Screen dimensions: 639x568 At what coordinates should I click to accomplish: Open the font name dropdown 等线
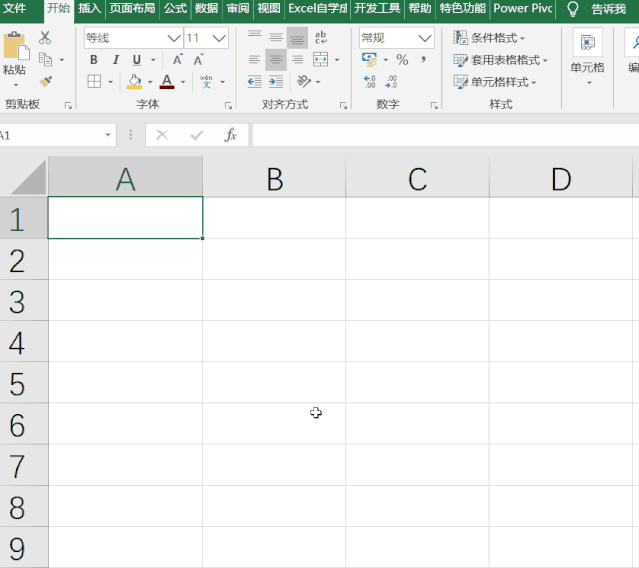tap(174, 38)
